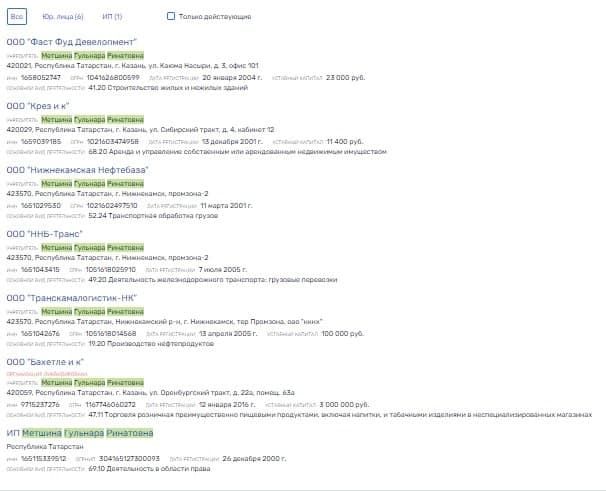Open ООО "Фаст Фуд Девелопмент" company link
Image resolution: width=606 pixels, height=491 pixels.
(72, 42)
